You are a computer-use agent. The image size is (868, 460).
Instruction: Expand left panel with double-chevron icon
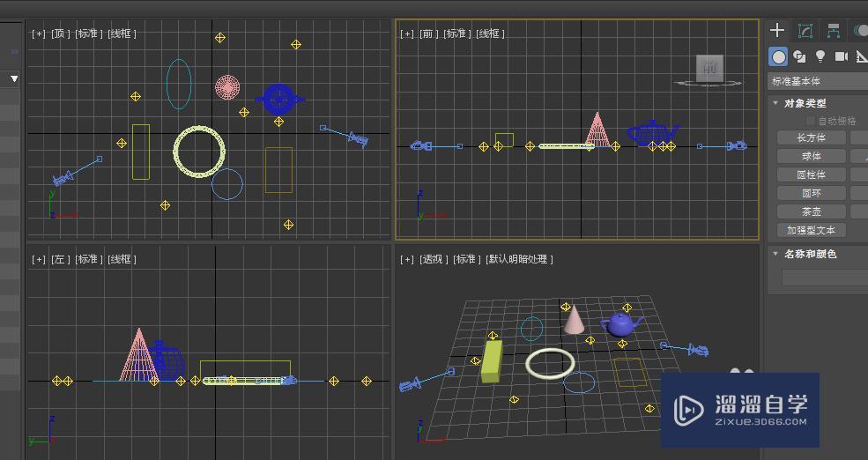click(x=15, y=51)
